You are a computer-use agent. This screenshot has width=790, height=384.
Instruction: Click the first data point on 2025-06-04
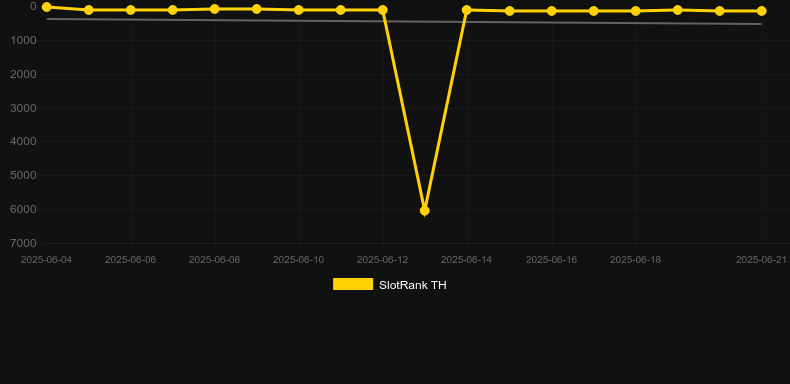pyautogui.click(x=46, y=7)
